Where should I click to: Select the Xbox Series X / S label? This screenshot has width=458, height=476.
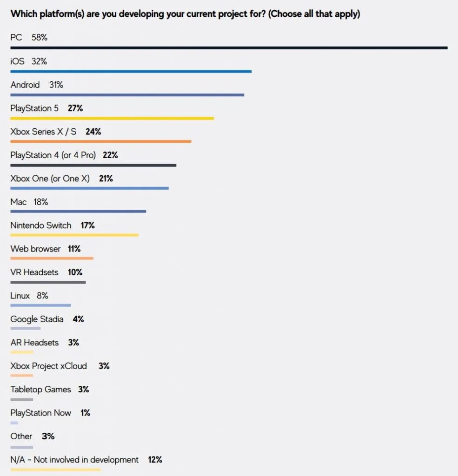point(43,132)
